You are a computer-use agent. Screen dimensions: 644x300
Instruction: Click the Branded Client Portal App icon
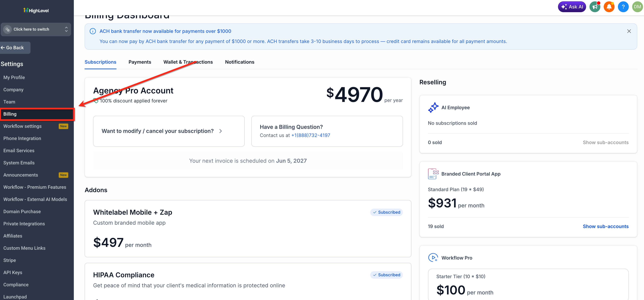click(433, 174)
